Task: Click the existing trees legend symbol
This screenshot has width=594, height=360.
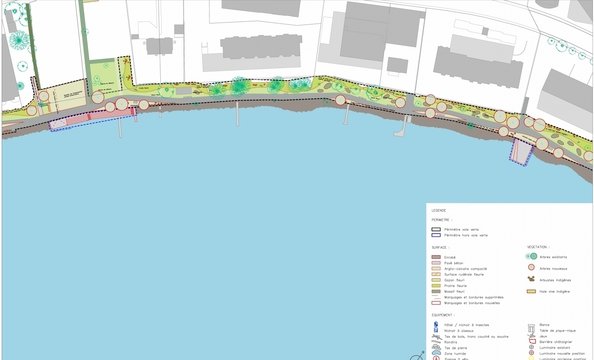Action: click(x=532, y=257)
